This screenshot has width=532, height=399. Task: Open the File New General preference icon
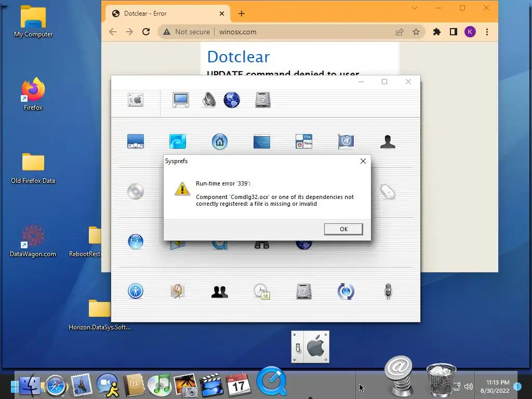point(303,141)
